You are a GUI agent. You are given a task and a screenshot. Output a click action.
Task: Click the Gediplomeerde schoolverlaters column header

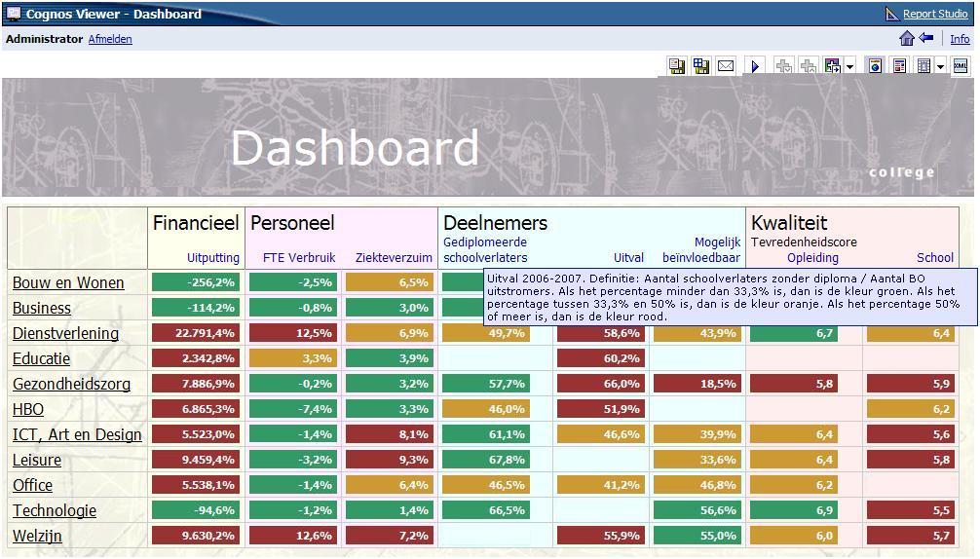click(485, 250)
